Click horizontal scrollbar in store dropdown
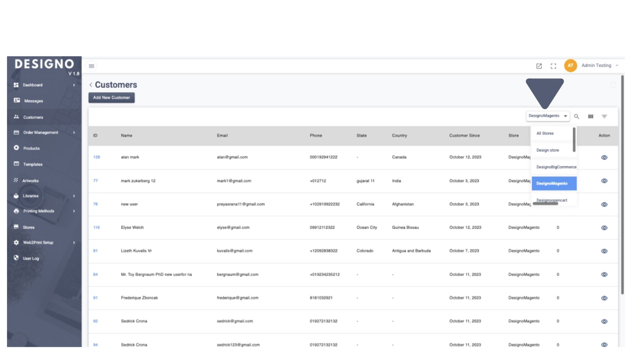The height and width of the screenshot is (362, 644). 545,204
